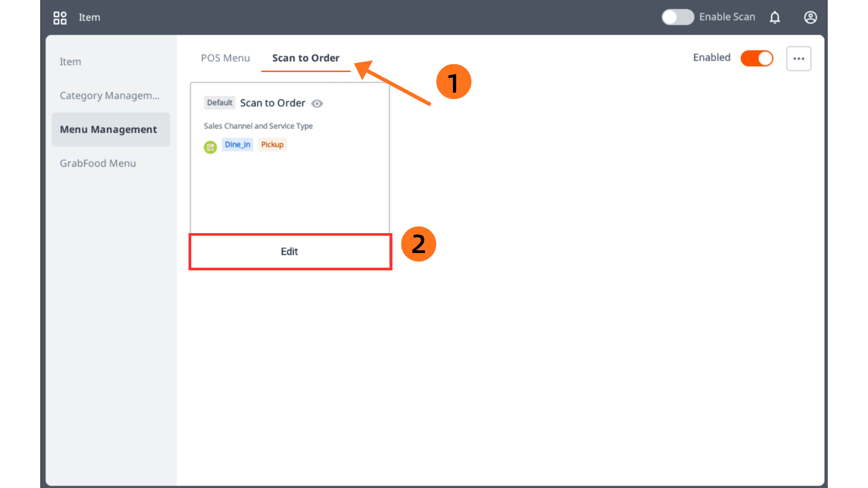Click the Item title in header bar
This screenshot has height=488, width=868.
tap(90, 18)
